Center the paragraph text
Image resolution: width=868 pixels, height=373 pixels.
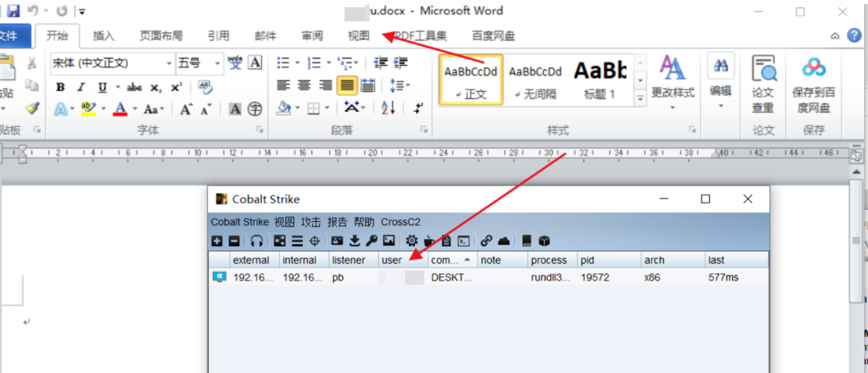click(304, 85)
